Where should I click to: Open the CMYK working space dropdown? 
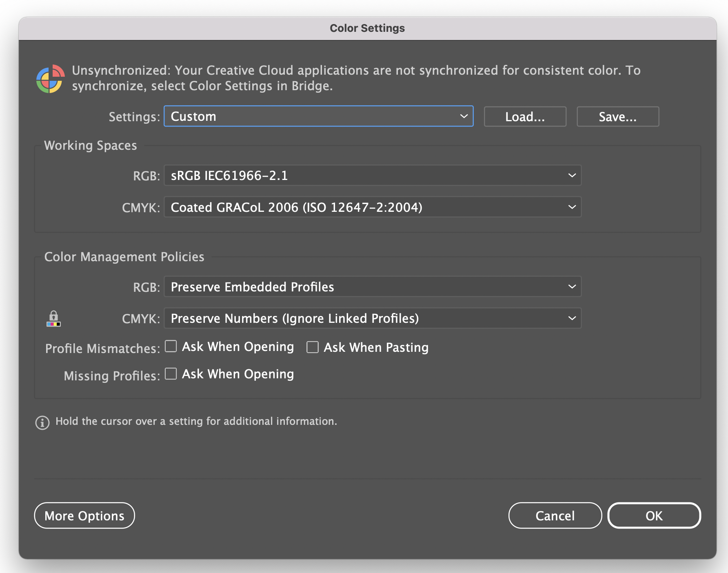click(x=372, y=207)
